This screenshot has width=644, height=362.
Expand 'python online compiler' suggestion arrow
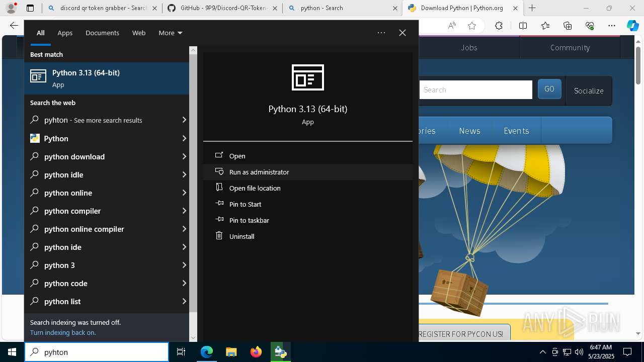(x=184, y=229)
